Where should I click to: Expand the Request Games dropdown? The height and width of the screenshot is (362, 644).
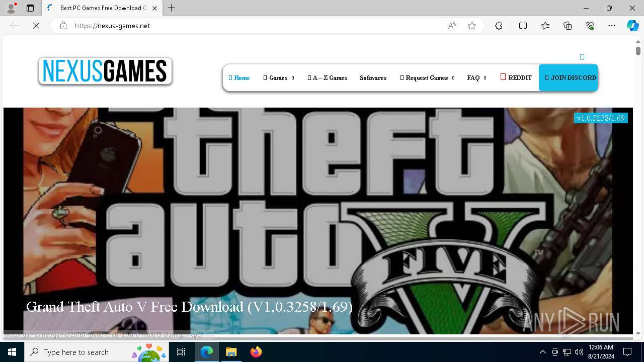pyautogui.click(x=427, y=78)
